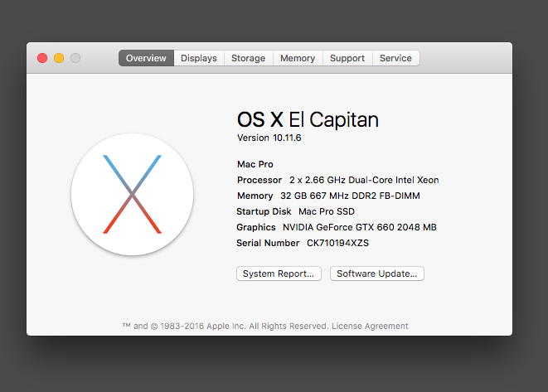Close the About This Mac window
Viewport: 548px width, 392px height.
click(42, 58)
